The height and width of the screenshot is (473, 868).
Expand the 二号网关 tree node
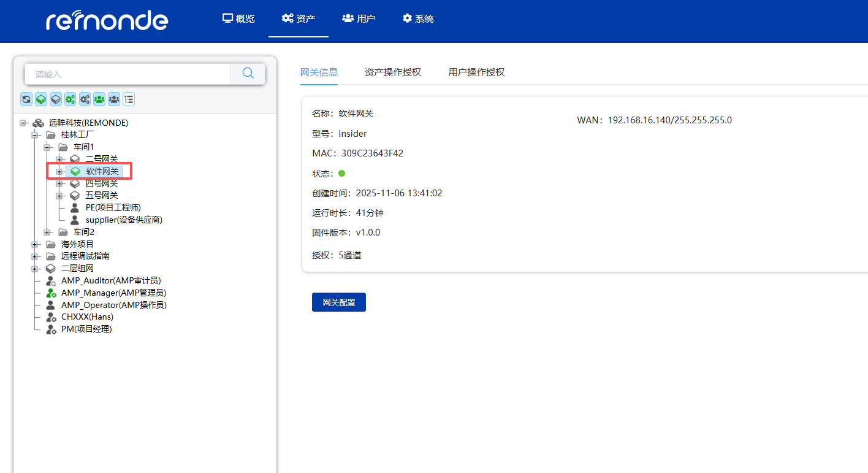pyautogui.click(x=59, y=158)
